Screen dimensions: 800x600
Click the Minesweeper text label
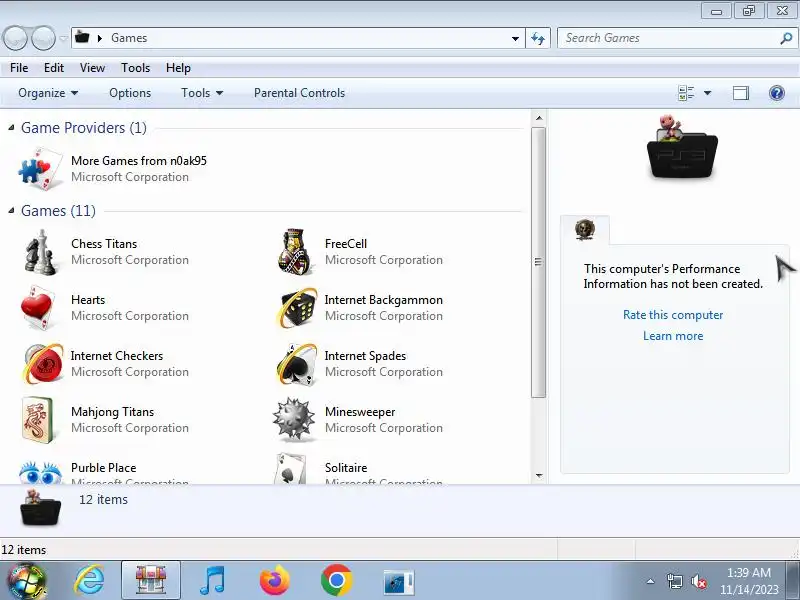(x=360, y=412)
